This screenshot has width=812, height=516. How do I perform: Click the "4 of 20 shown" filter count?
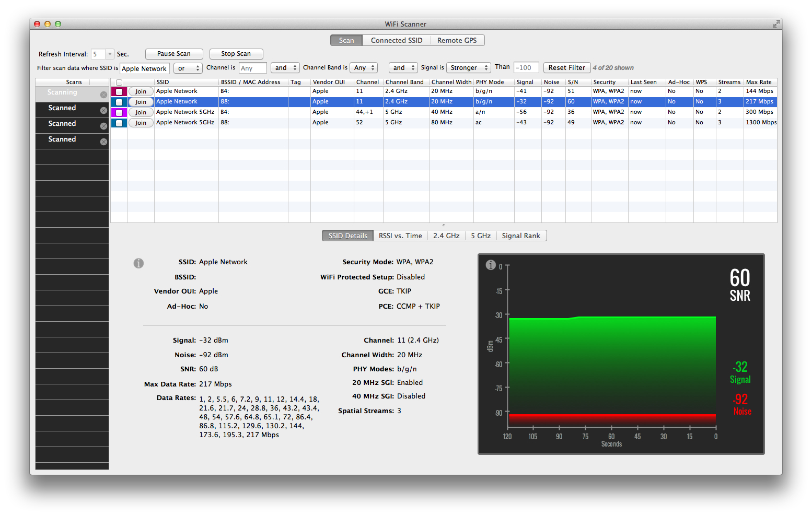pos(613,68)
